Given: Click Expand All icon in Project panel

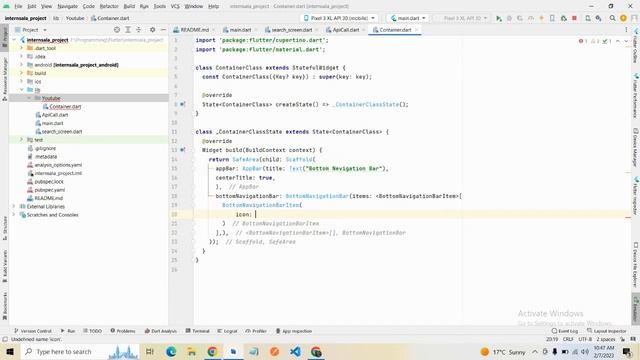Looking at the screenshot, I should coord(128,30).
